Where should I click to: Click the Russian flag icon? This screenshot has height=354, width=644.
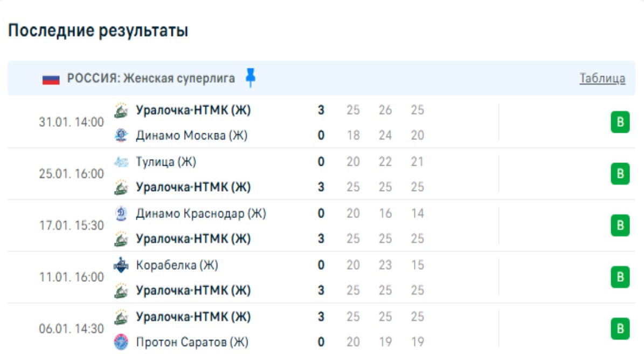[51, 79]
